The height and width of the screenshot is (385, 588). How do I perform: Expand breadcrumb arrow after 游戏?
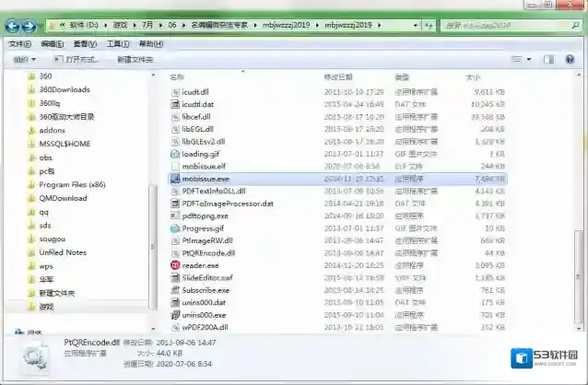135,26
